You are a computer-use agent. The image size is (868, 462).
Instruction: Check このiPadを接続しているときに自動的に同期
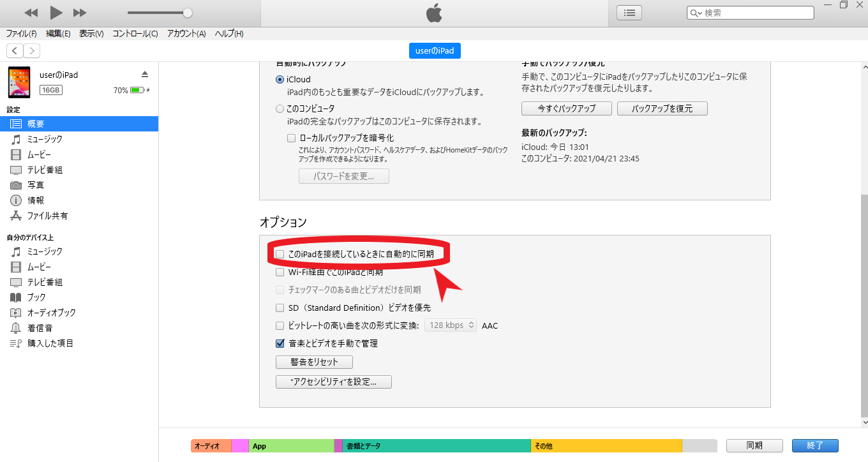pos(280,254)
